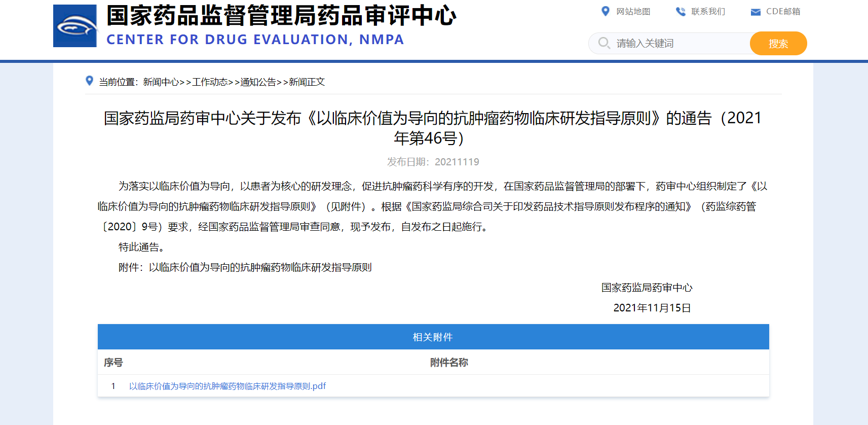This screenshot has width=868, height=425.
Task: Navigate to 新闻中心 in the breadcrumb
Action: click(161, 82)
